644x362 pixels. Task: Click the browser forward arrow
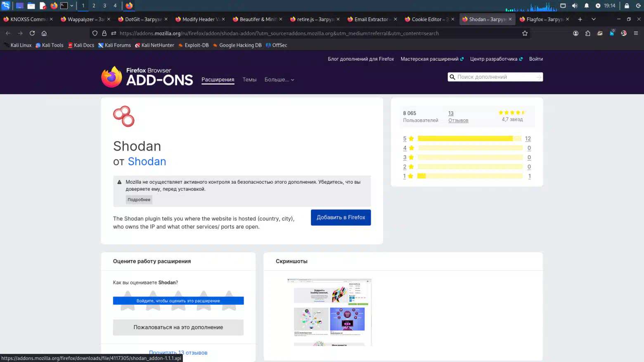tap(20, 33)
